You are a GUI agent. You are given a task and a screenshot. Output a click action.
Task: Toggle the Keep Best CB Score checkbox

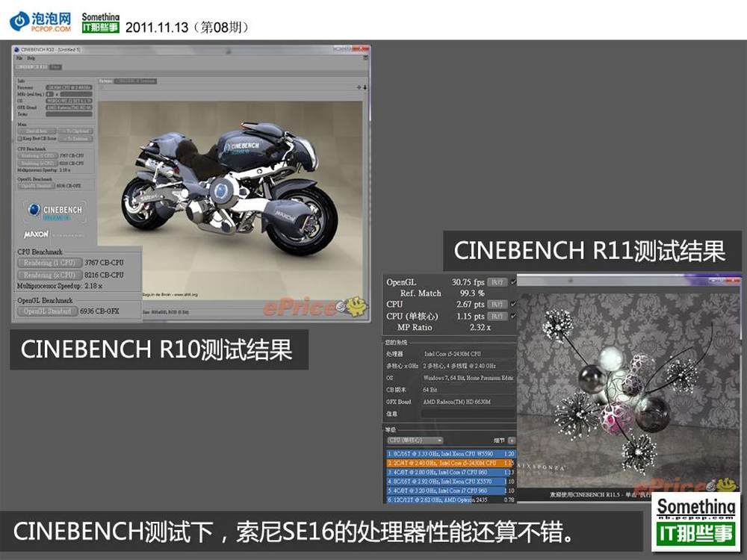click(20, 139)
